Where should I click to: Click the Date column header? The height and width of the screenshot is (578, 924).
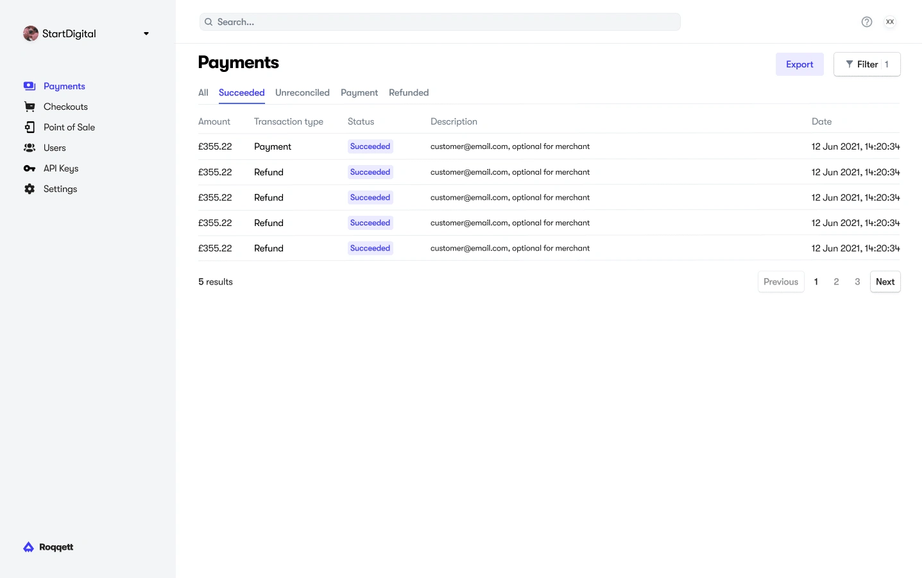821,121
